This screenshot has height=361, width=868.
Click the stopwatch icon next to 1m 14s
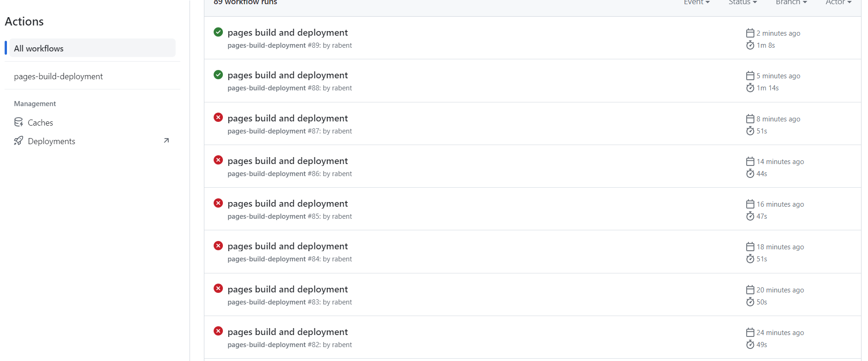(750, 88)
